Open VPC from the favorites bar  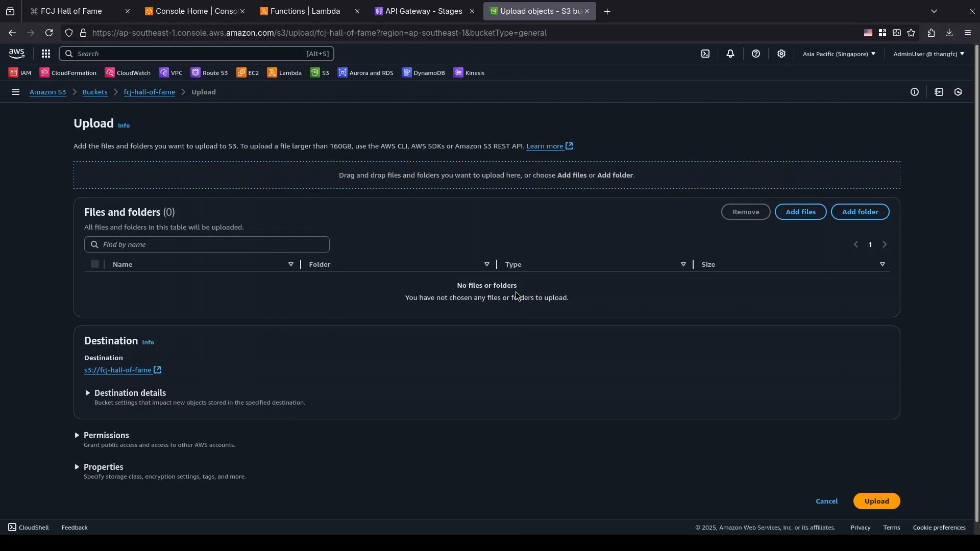point(170,73)
